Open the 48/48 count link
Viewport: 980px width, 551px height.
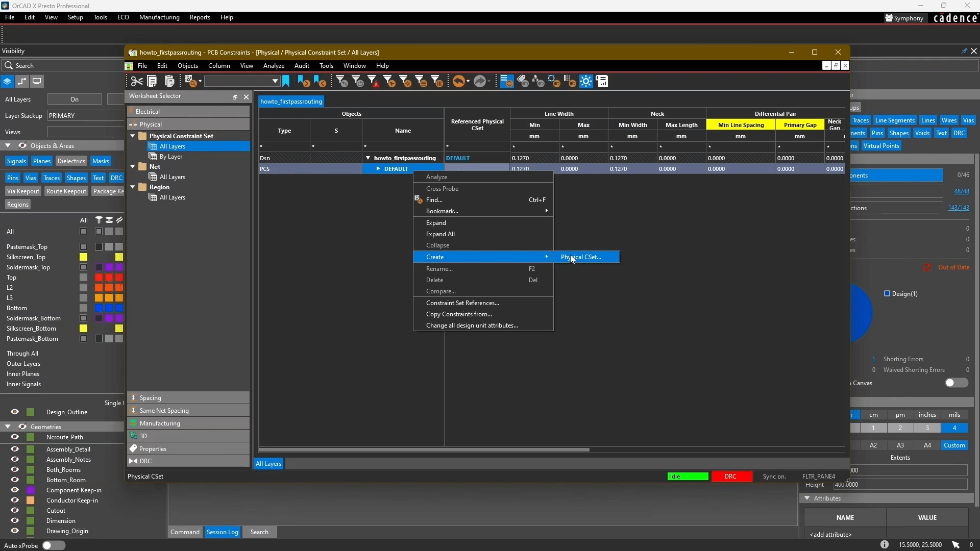pos(962,191)
